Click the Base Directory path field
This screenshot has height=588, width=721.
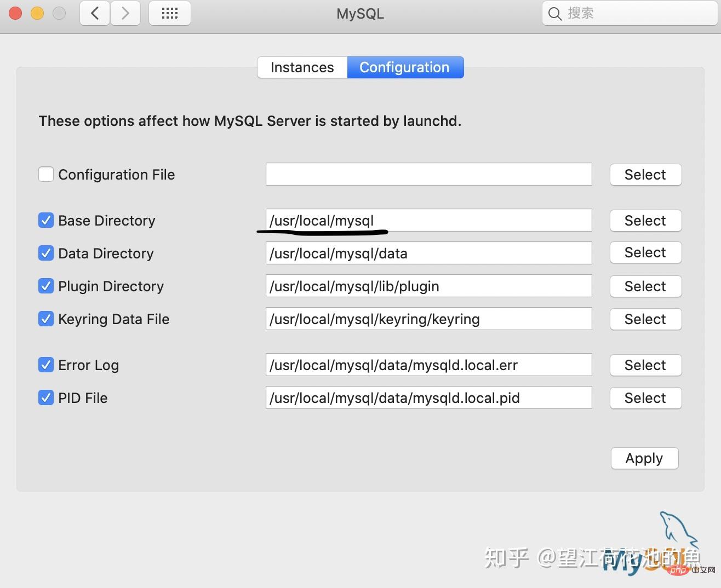click(429, 220)
